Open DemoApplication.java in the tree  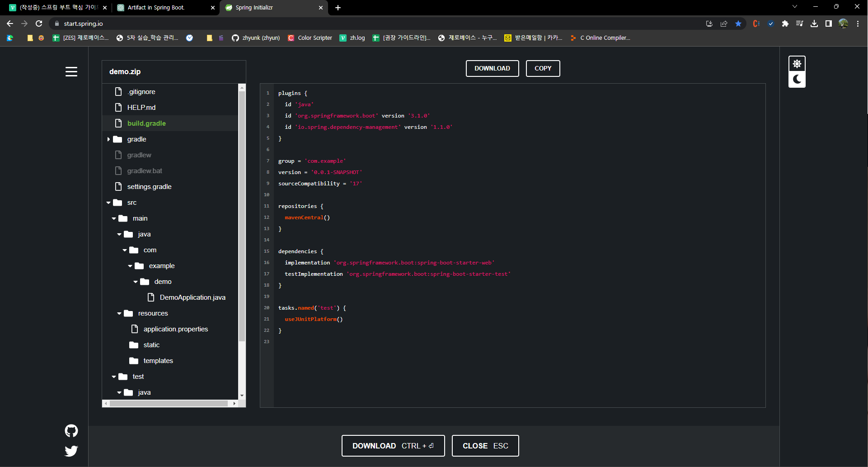pos(192,297)
